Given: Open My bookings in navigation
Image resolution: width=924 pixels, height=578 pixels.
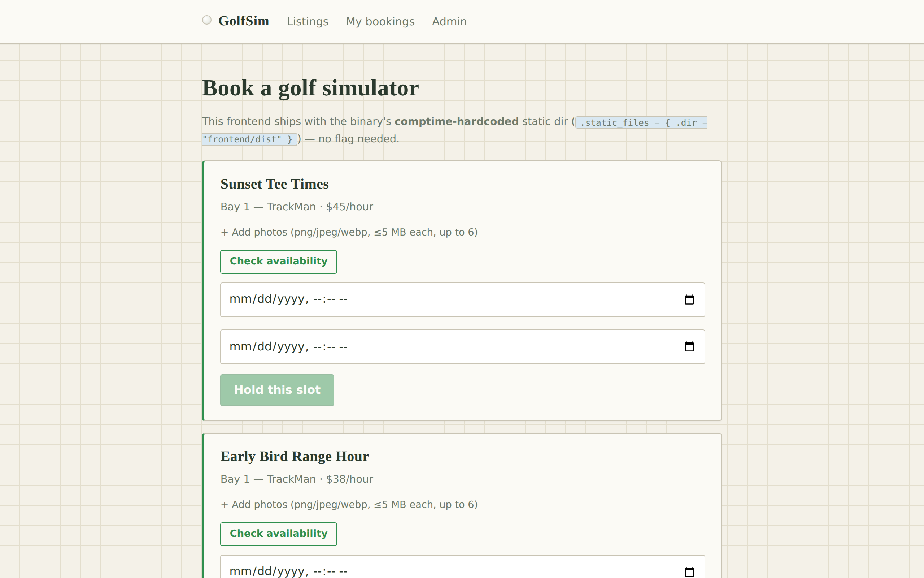Looking at the screenshot, I should [x=380, y=21].
